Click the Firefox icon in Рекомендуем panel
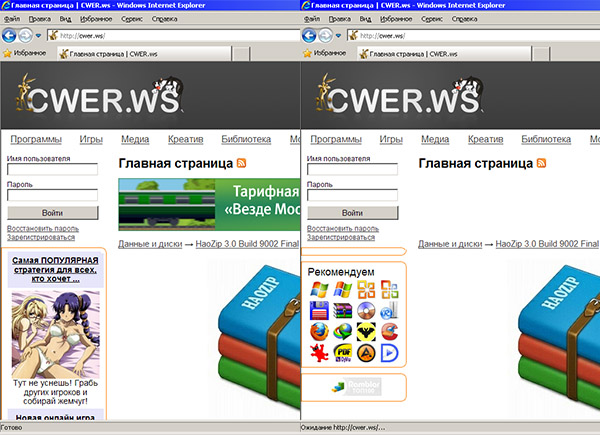 [x=318, y=331]
